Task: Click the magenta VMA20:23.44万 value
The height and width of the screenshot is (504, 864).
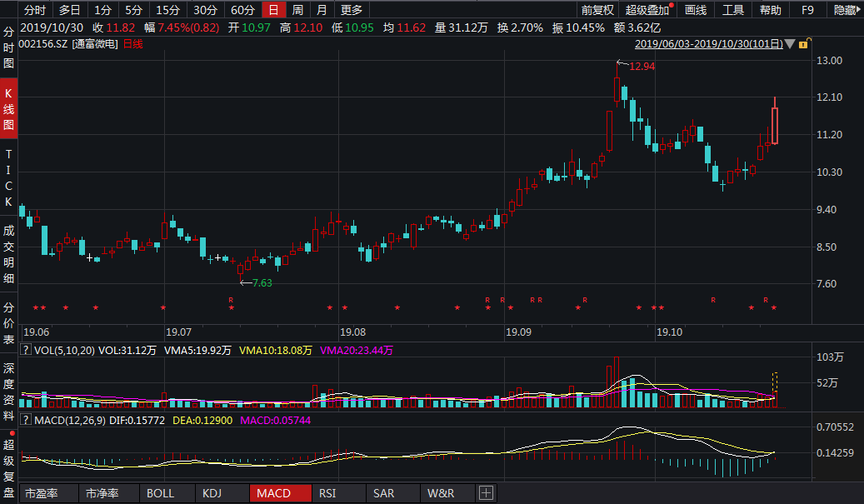Action: tap(357, 351)
